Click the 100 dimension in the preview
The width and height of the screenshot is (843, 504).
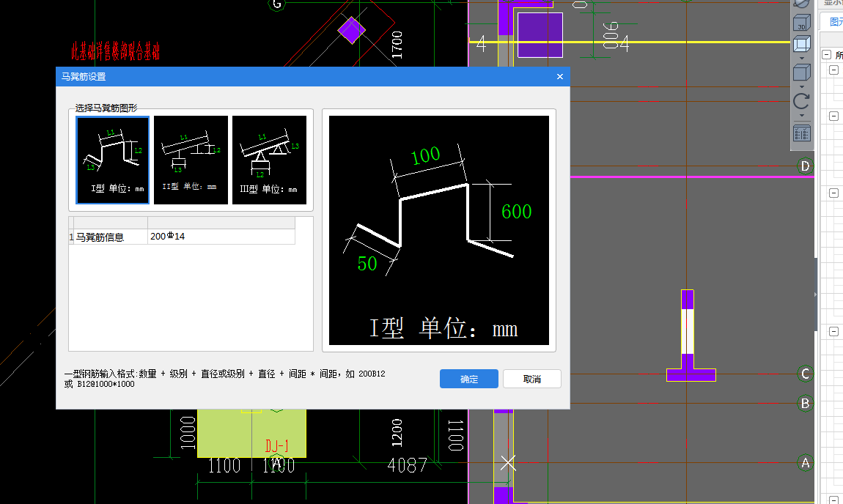(425, 155)
